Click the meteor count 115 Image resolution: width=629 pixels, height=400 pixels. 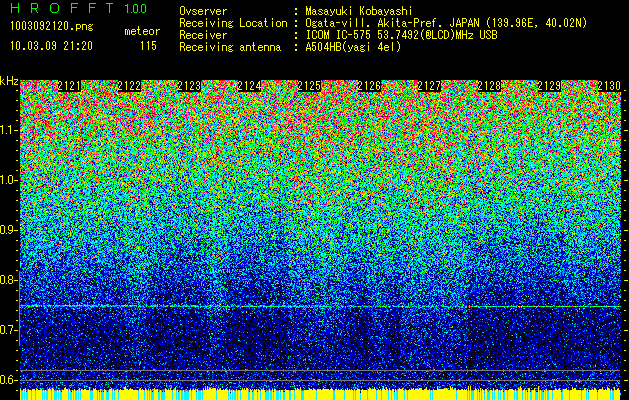[148, 46]
